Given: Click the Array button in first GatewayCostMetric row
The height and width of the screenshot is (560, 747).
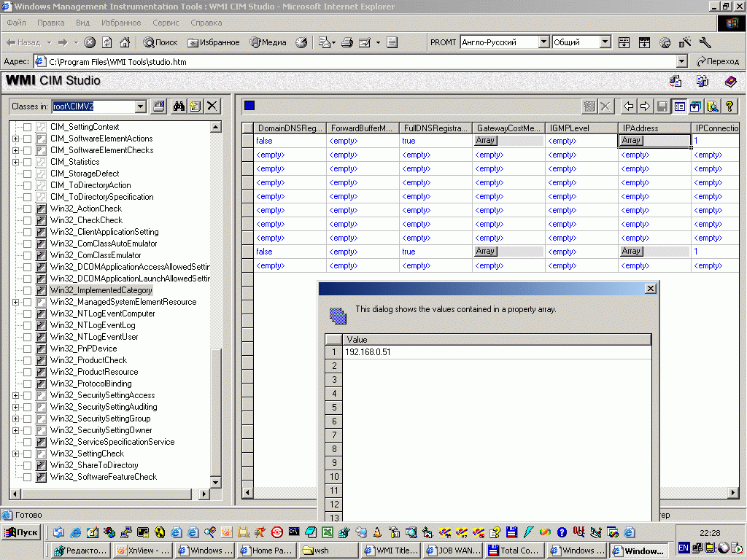Looking at the screenshot, I should pos(485,141).
